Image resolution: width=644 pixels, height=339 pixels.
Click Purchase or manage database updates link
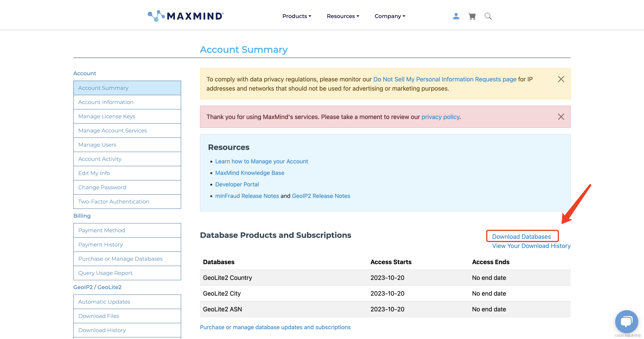(x=275, y=327)
